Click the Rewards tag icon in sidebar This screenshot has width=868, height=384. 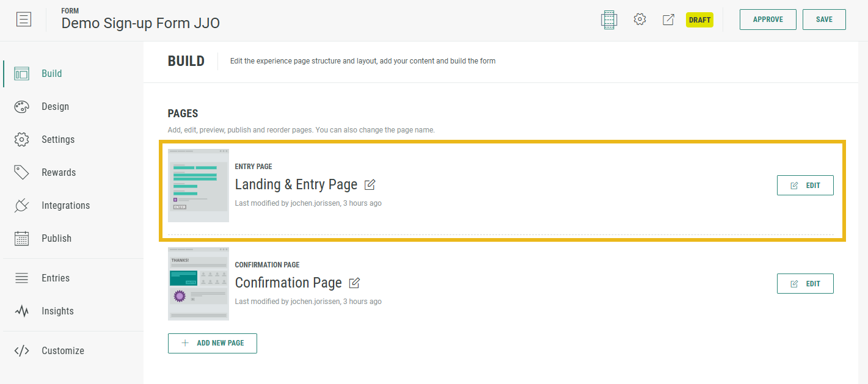pos(21,173)
